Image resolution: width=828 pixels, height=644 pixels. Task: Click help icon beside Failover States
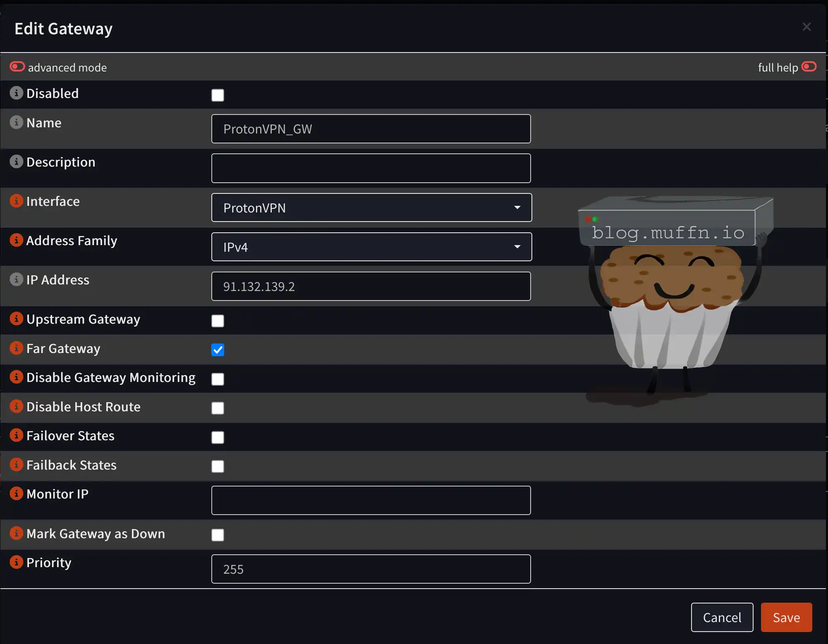click(16, 435)
